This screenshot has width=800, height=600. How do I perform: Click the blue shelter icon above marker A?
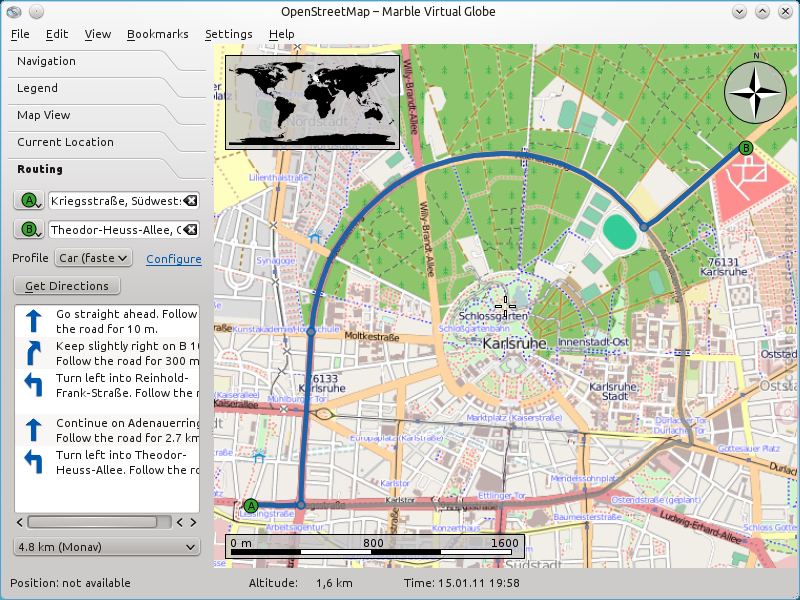pos(259,457)
